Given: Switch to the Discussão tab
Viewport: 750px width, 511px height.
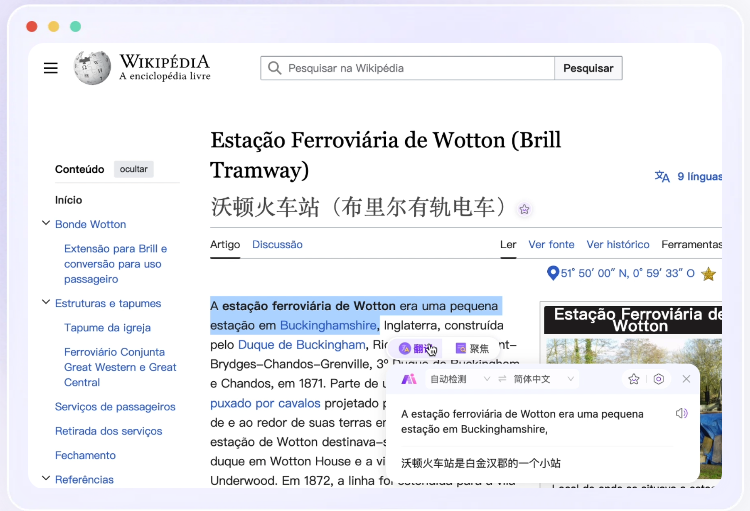Looking at the screenshot, I should [277, 244].
